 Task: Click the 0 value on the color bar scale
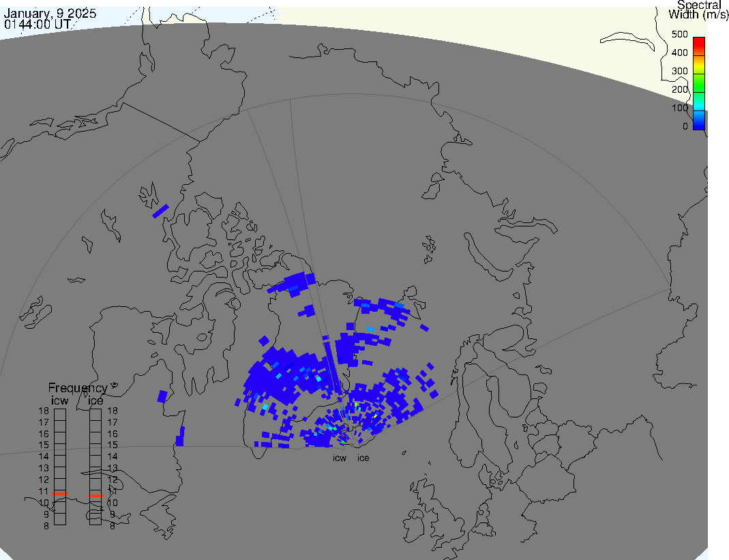tap(685, 126)
